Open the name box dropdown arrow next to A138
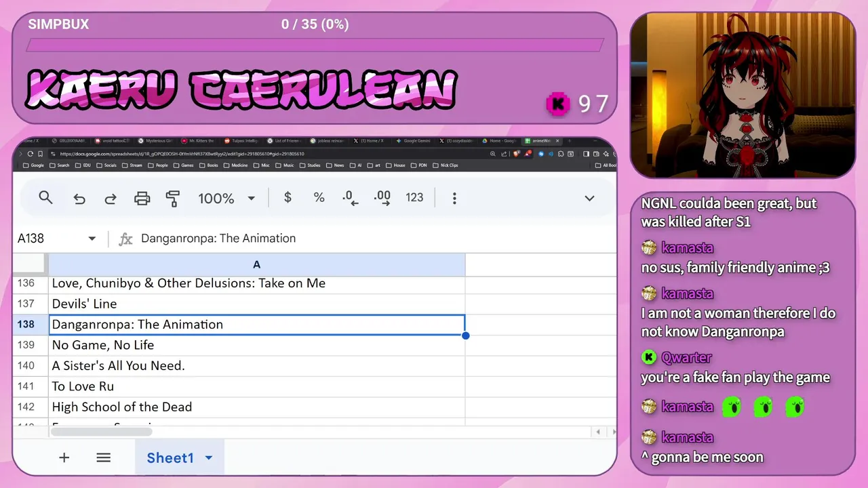 (x=92, y=239)
